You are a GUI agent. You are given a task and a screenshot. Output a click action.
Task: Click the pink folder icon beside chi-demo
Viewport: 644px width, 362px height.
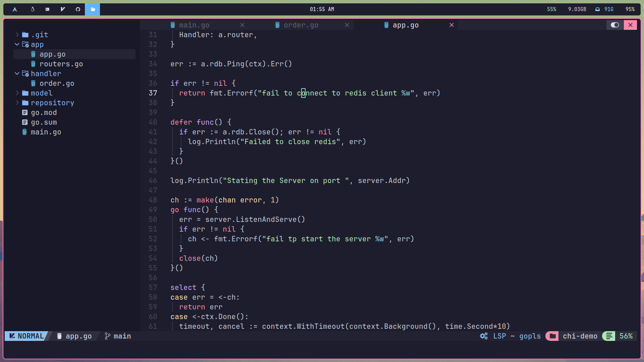[x=552, y=336]
